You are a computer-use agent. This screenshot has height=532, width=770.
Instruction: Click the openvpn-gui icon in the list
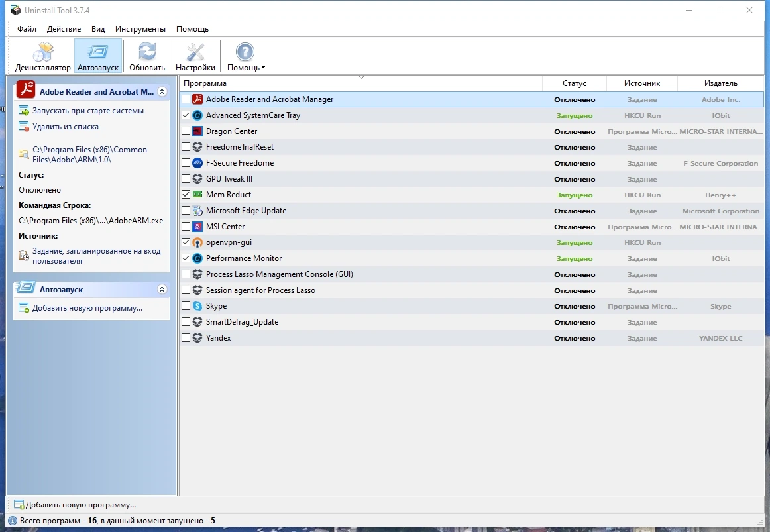pyautogui.click(x=197, y=242)
